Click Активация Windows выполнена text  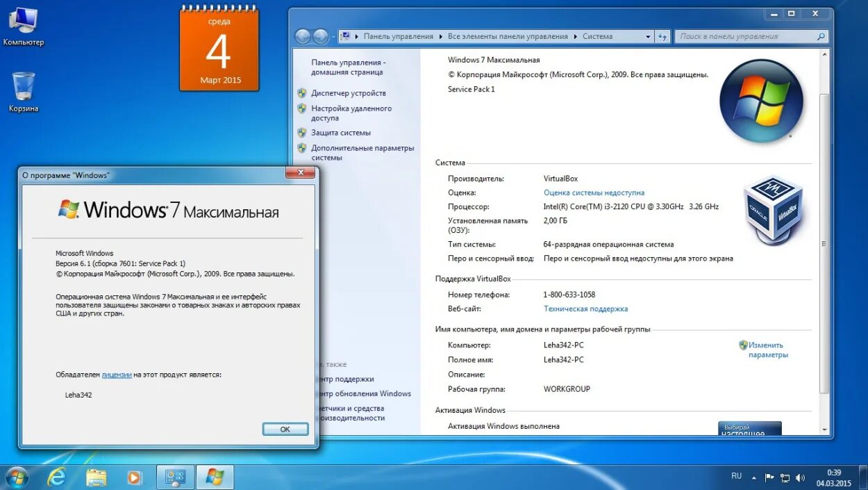click(503, 426)
